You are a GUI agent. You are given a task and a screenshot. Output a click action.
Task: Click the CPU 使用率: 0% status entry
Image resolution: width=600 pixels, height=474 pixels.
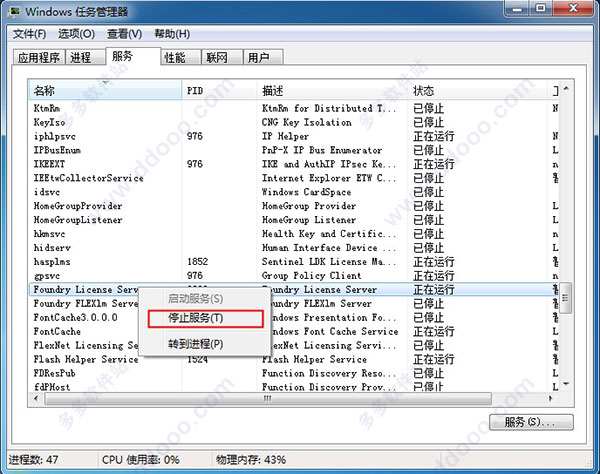140,459
